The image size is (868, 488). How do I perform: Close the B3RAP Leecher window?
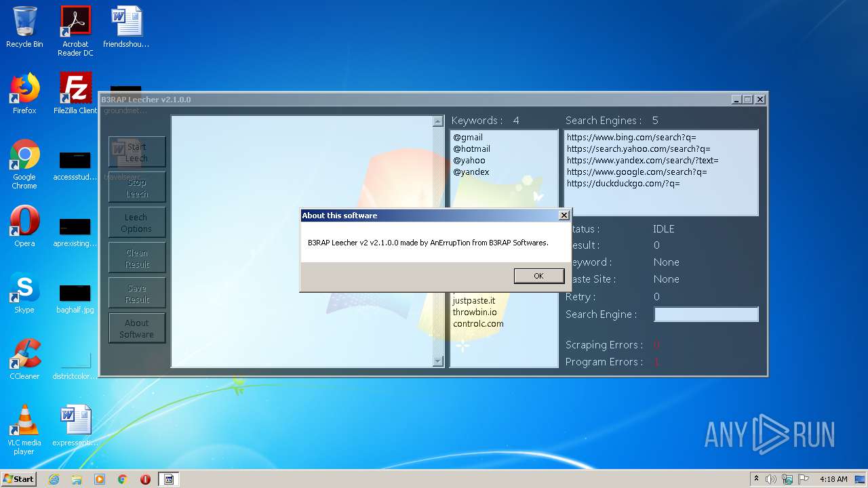tap(759, 100)
